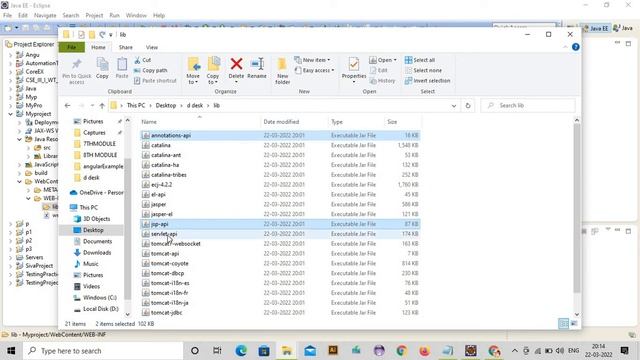Open Documents in the navigation pane
Screen dimensions: 640x360
[x=97, y=241]
